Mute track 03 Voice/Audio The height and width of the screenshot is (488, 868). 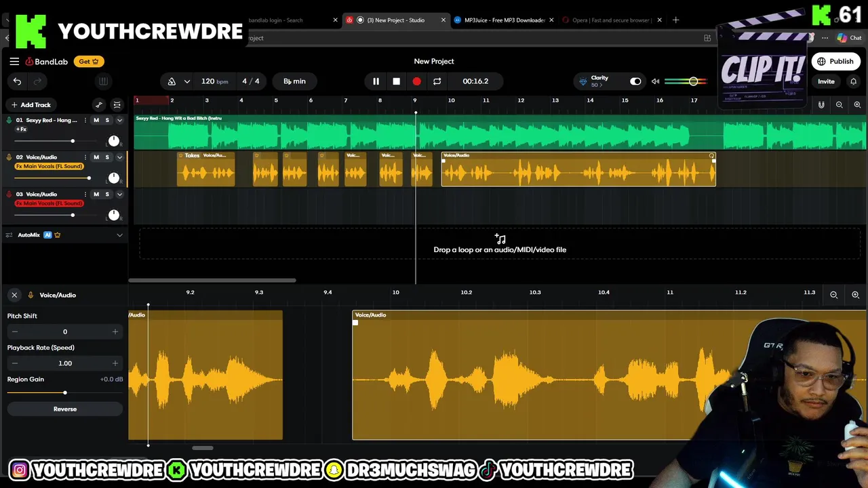click(x=96, y=195)
